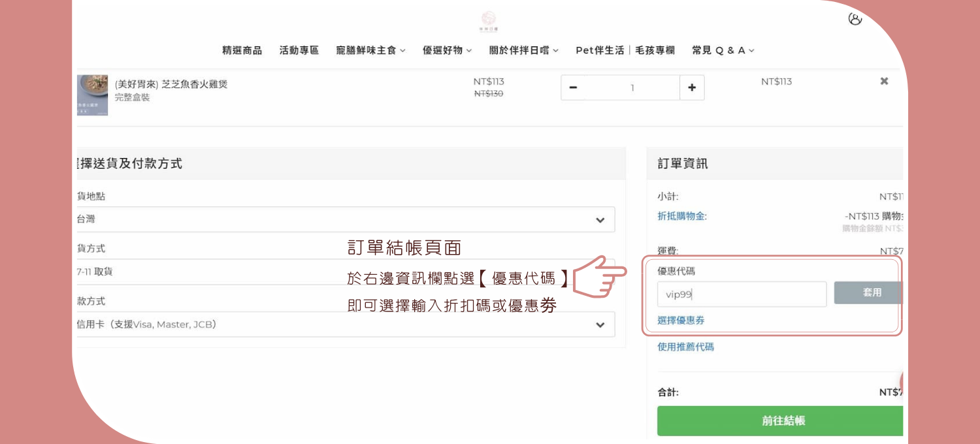The image size is (980, 444).
Task: Open the user account icon
Action: point(855,19)
